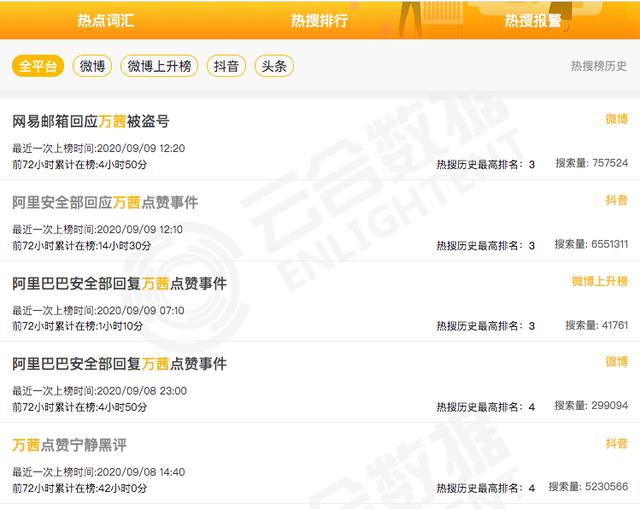
Task: Select search volume 299094
Action: pos(591,405)
